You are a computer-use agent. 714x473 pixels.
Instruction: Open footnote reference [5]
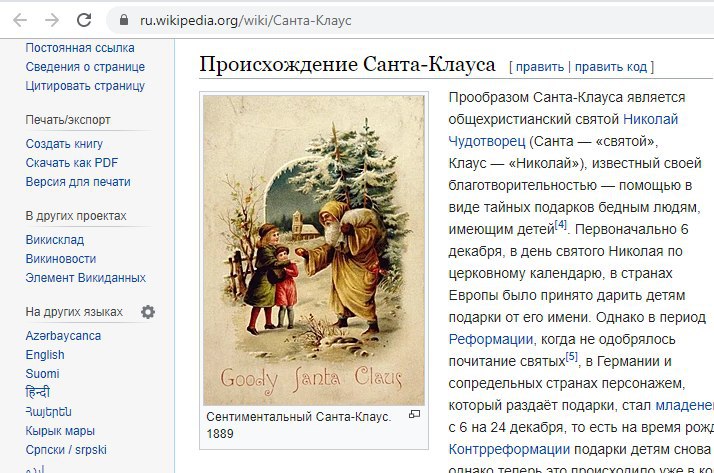click(571, 356)
